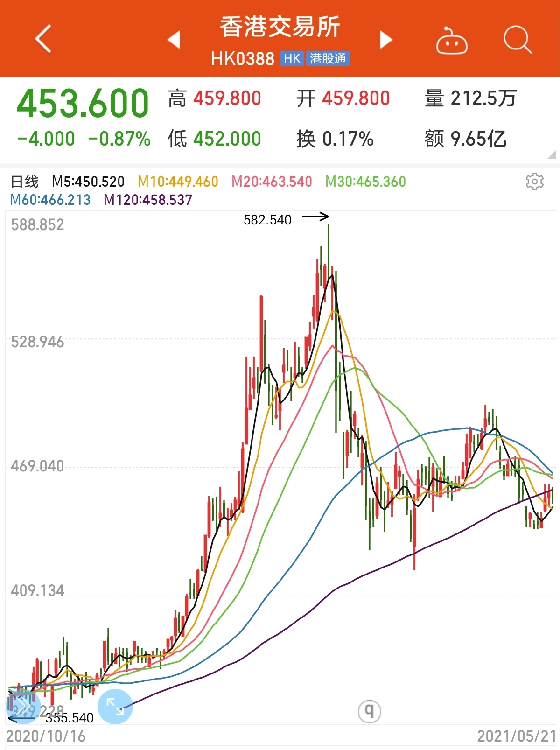Tap the turnover amount 9.65亿
Screen dimensions: 560x750
click(479, 139)
